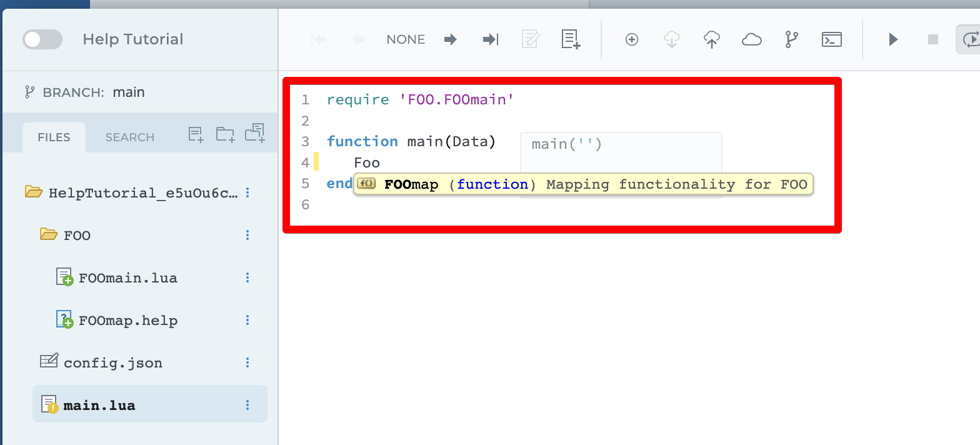Jump to last sample data arrow

[x=491, y=39]
